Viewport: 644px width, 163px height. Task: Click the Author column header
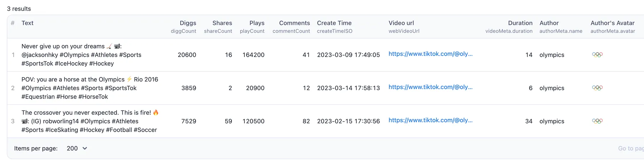click(x=549, y=23)
